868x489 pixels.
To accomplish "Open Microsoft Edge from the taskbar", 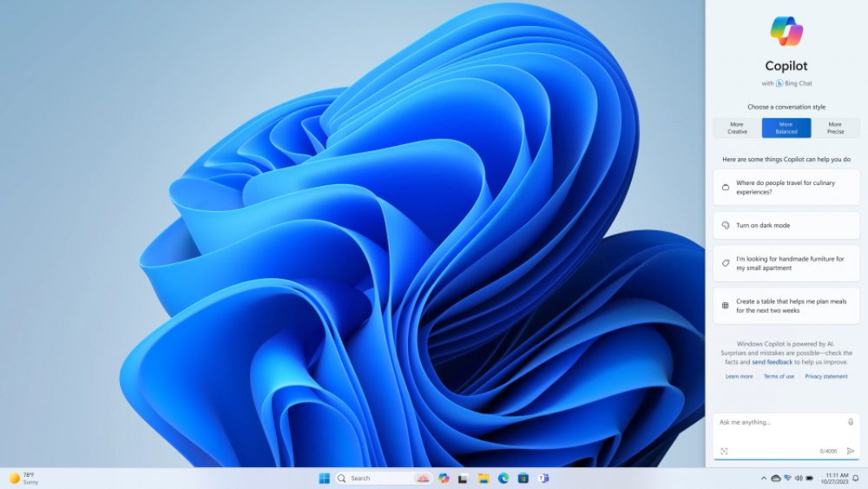I will (503, 478).
